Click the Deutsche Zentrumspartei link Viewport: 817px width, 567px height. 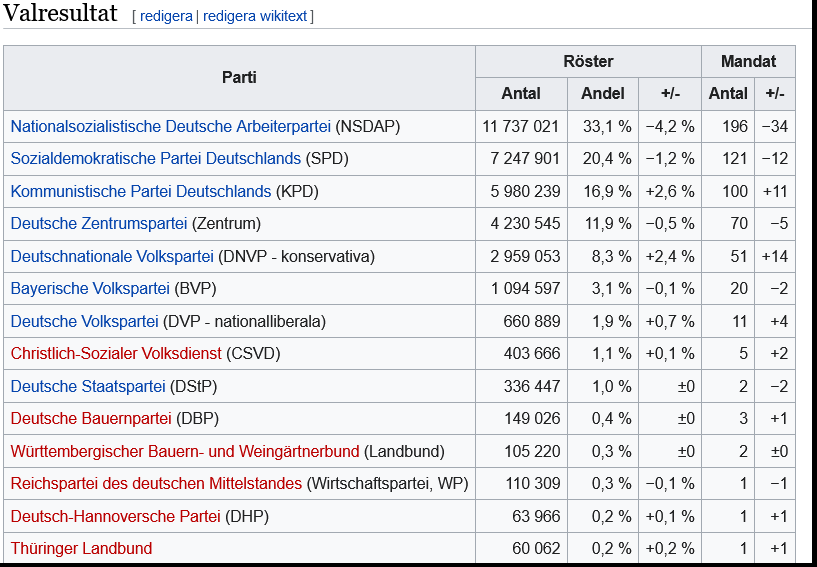pos(98,223)
